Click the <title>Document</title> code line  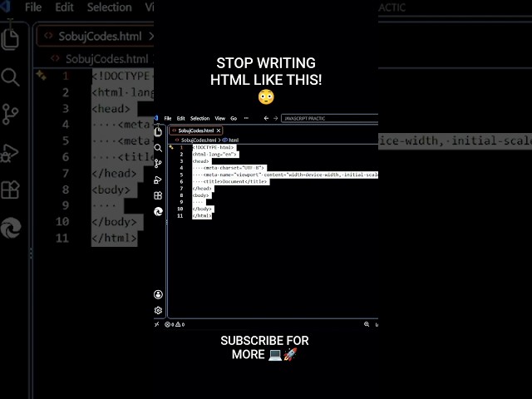coord(235,181)
